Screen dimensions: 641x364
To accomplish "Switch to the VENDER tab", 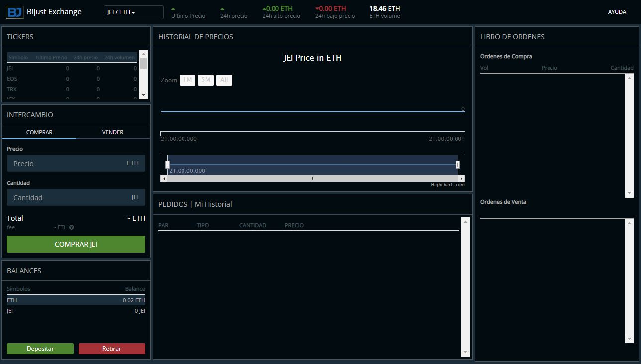I will (112, 132).
